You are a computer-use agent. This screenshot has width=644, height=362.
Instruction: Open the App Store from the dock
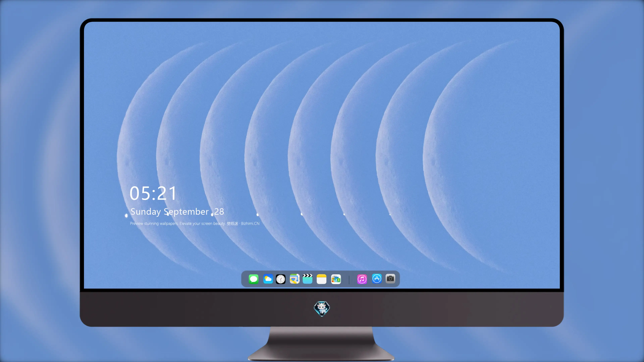[x=377, y=279]
